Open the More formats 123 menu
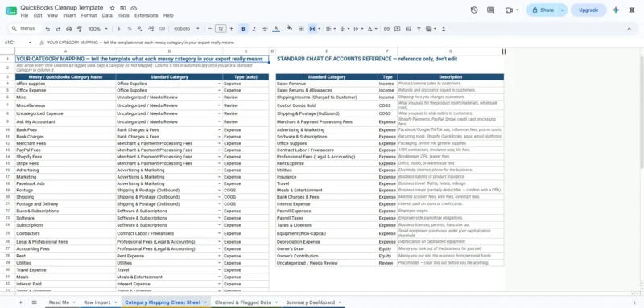This screenshot has width=644, height=308. tap(162, 29)
